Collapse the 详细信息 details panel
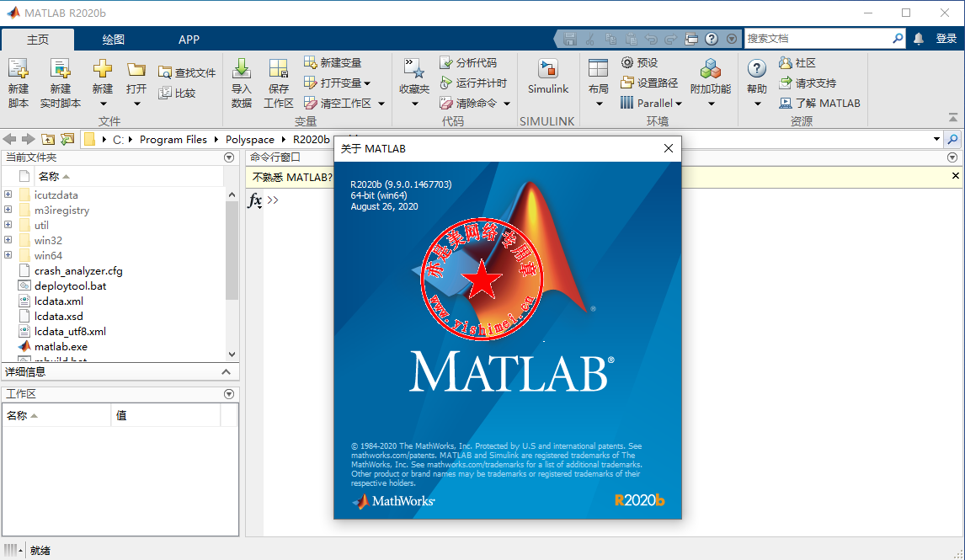The height and width of the screenshot is (560, 965). coord(226,371)
